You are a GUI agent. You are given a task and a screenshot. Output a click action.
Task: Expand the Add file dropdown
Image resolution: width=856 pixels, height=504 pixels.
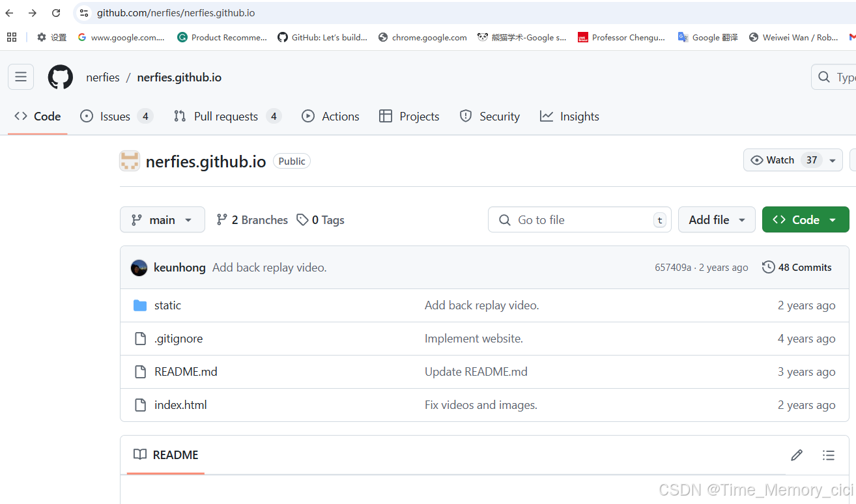[717, 220]
